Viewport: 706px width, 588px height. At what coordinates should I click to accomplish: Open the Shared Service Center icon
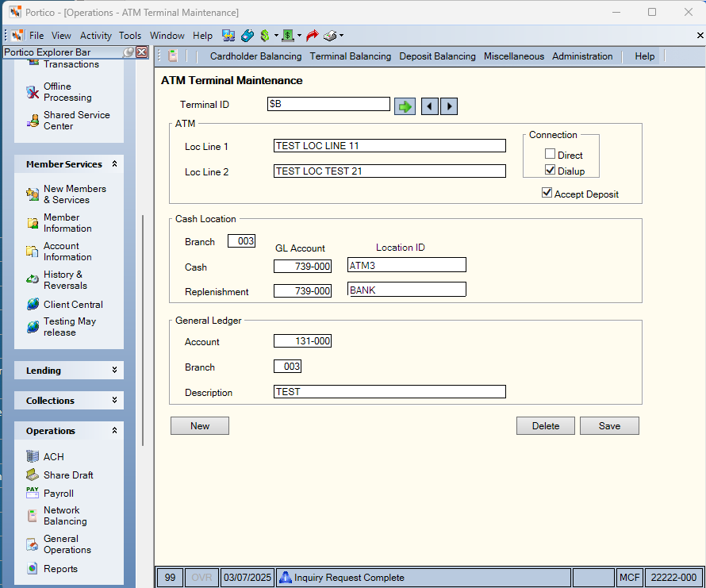point(33,121)
